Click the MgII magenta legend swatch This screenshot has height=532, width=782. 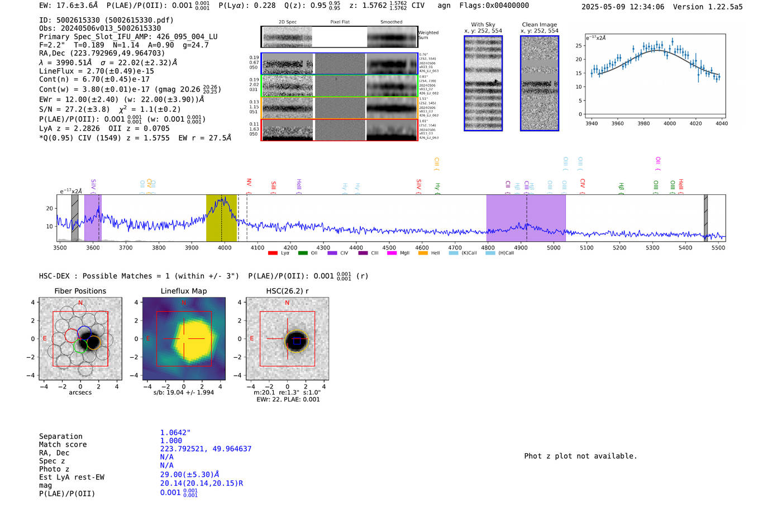point(392,253)
